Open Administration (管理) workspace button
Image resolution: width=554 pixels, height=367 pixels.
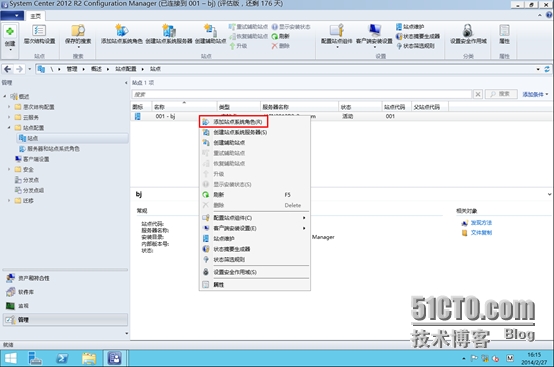[65, 320]
